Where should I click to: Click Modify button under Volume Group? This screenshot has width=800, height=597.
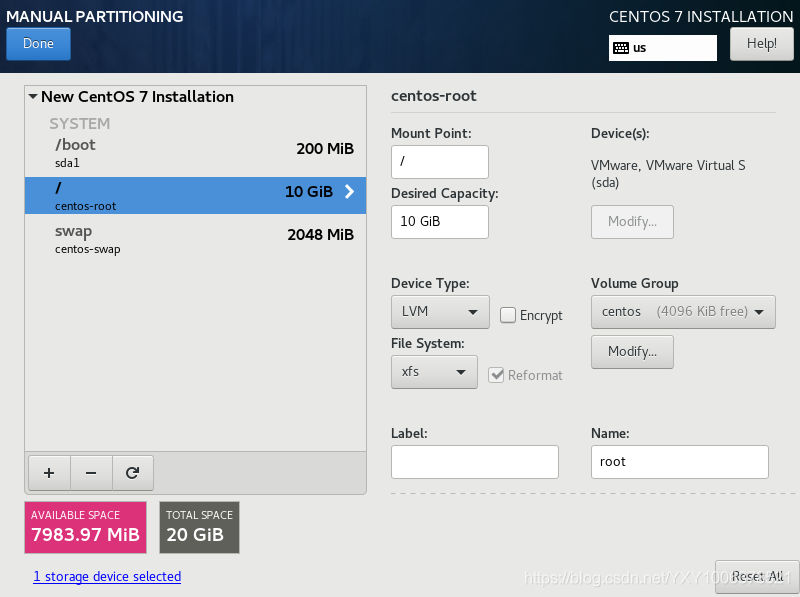pos(632,352)
